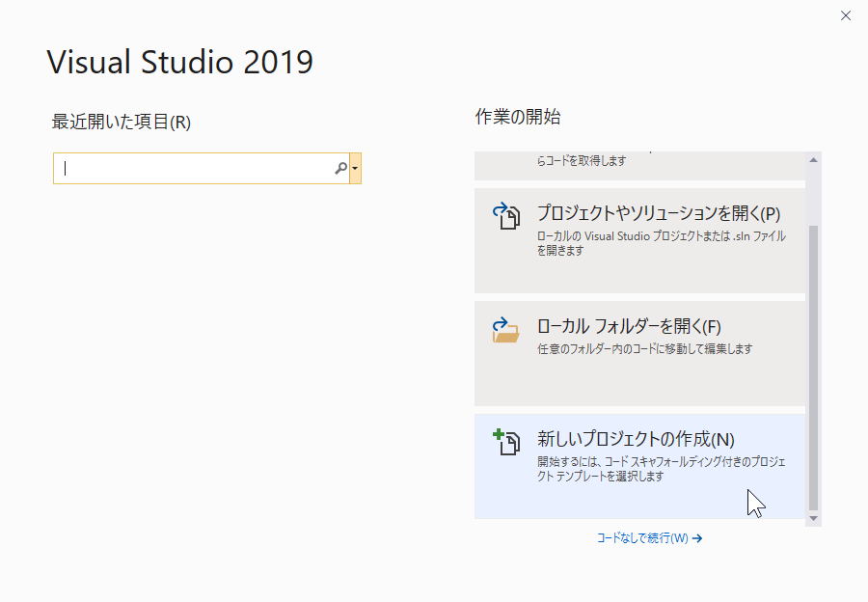Click the scrollbar down arrow
868x602 pixels.
tap(813, 518)
